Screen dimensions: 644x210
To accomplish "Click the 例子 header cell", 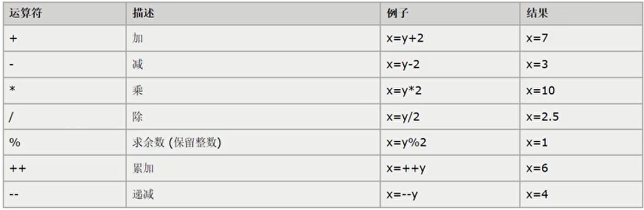I will (x=450, y=13).
